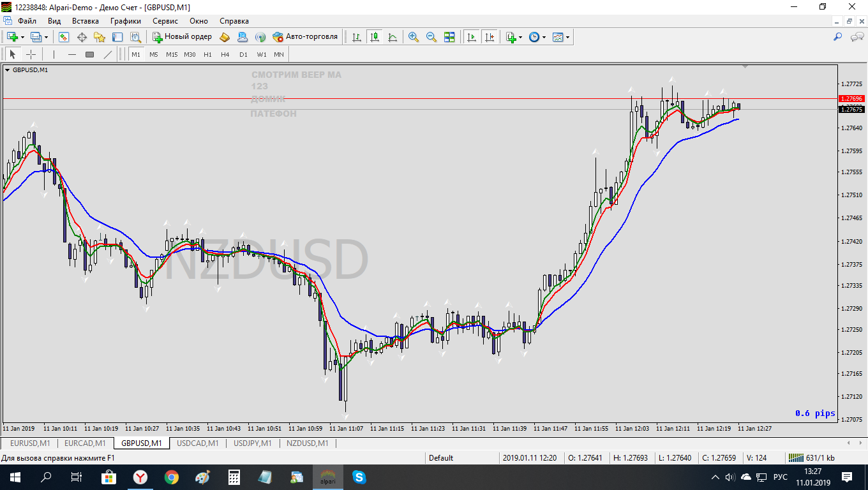Tile chart windows with grid icon
Image resolution: width=868 pixels, height=490 pixels.
tap(449, 37)
